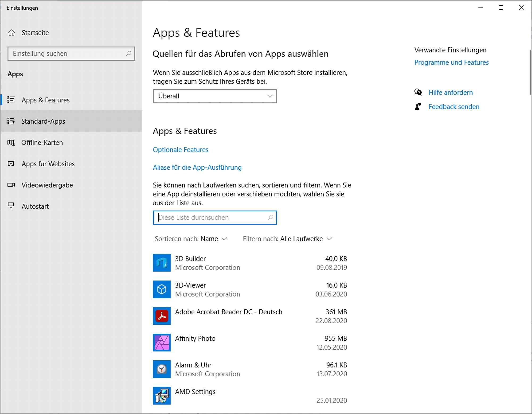Close the Einstellungen window
This screenshot has width=532, height=414.
coord(521,8)
